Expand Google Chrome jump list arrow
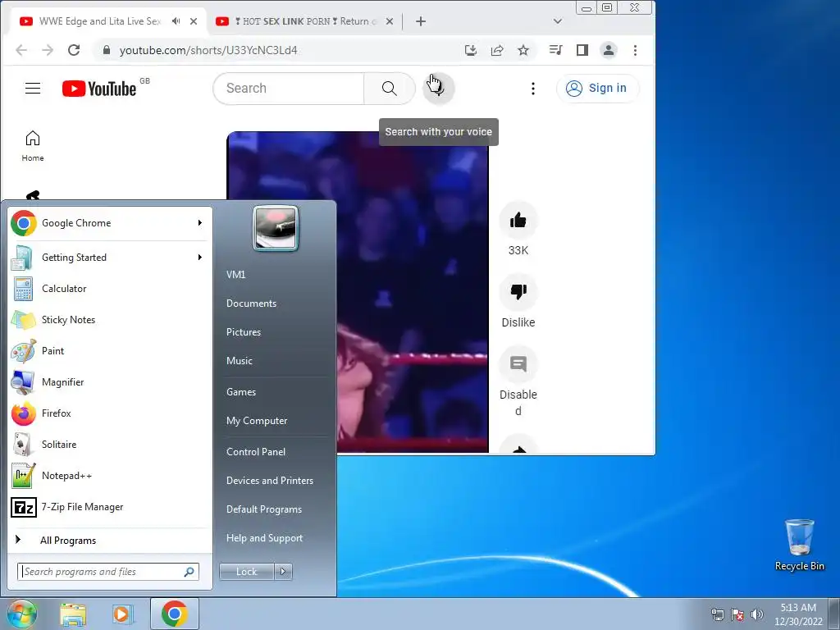The image size is (840, 630). (x=200, y=223)
